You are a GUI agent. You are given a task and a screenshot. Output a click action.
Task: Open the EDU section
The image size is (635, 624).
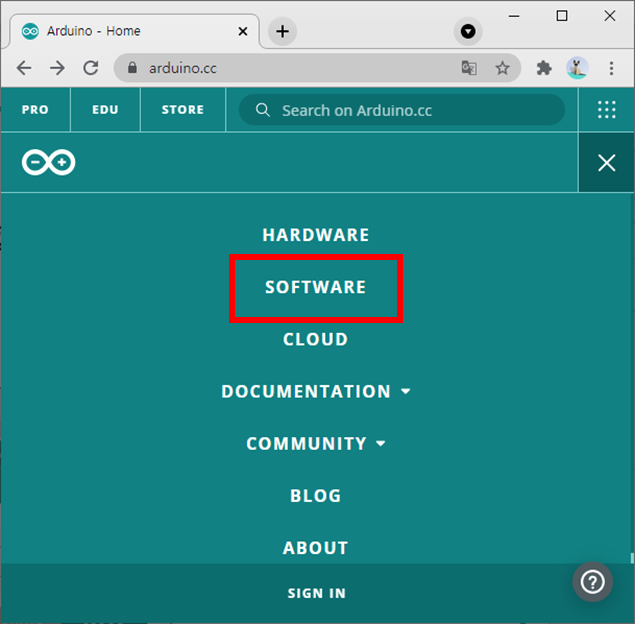click(x=105, y=110)
